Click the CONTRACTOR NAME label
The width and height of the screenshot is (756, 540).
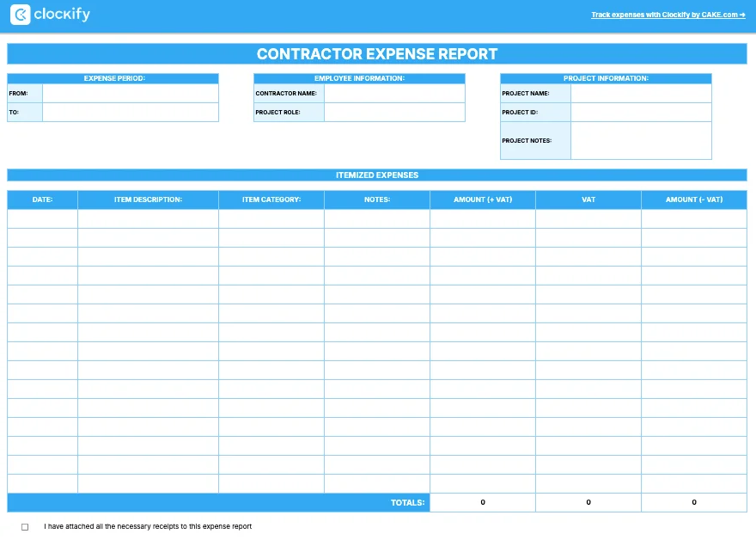[x=286, y=93]
